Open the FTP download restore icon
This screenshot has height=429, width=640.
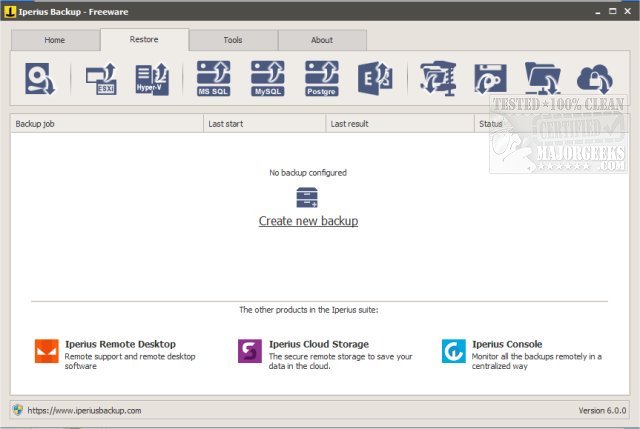[542, 78]
